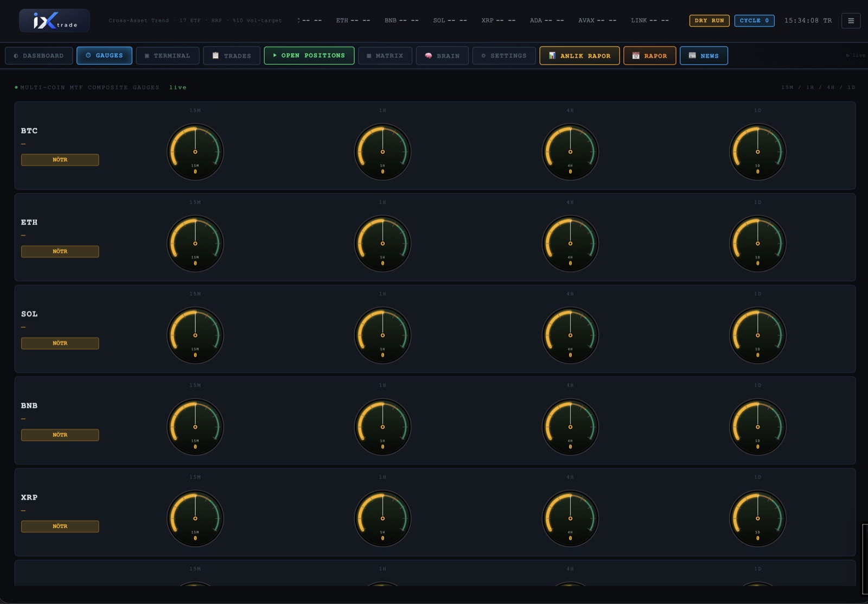Click the BNB NÖTR status badge
This screenshot has height=604, width=868.
[60, 435]
